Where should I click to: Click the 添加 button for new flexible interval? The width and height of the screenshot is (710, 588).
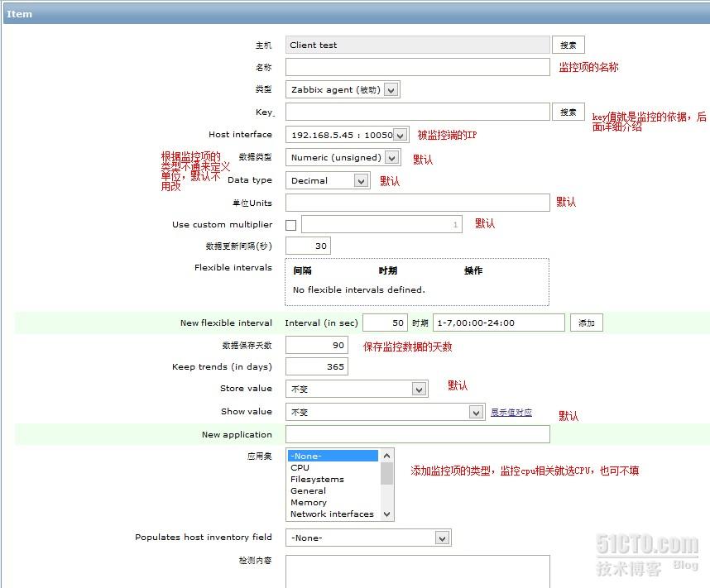coord(587,323)
